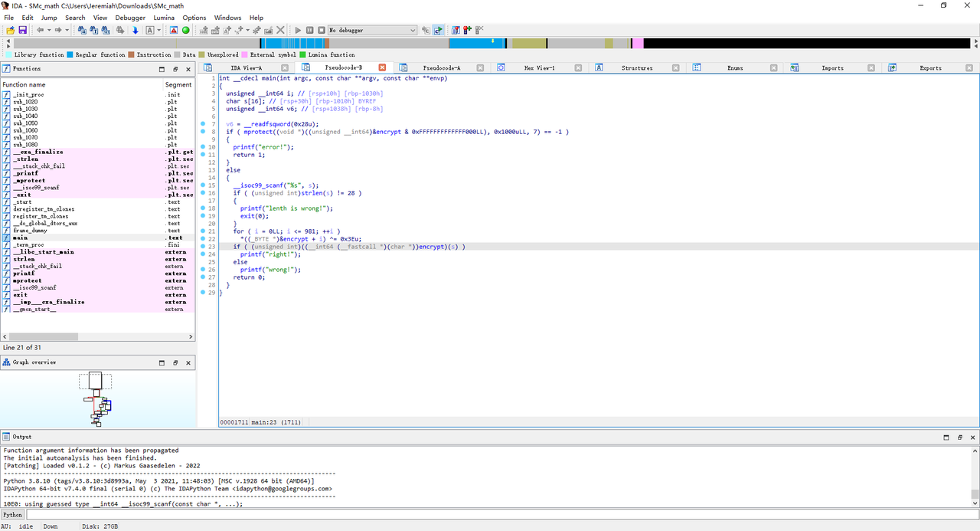Click the Pause process toolbar icon
Viewport: 980px width, 531px height.
pos(310,30)
